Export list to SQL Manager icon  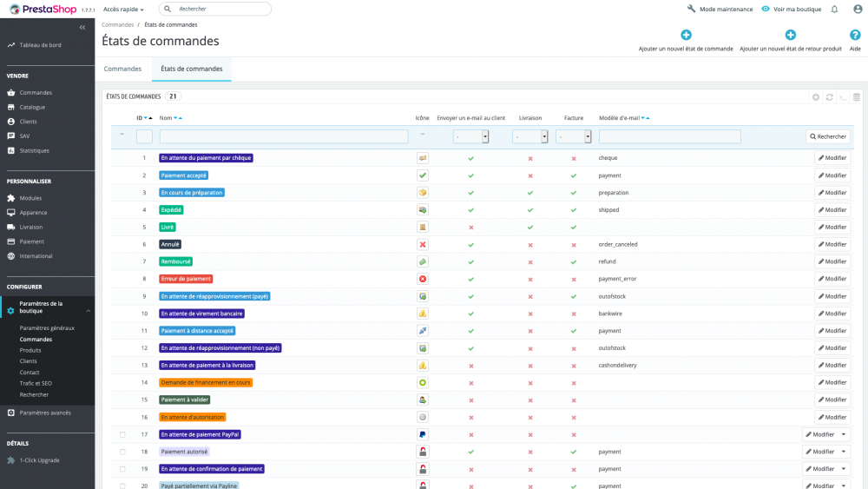[857, 97]
